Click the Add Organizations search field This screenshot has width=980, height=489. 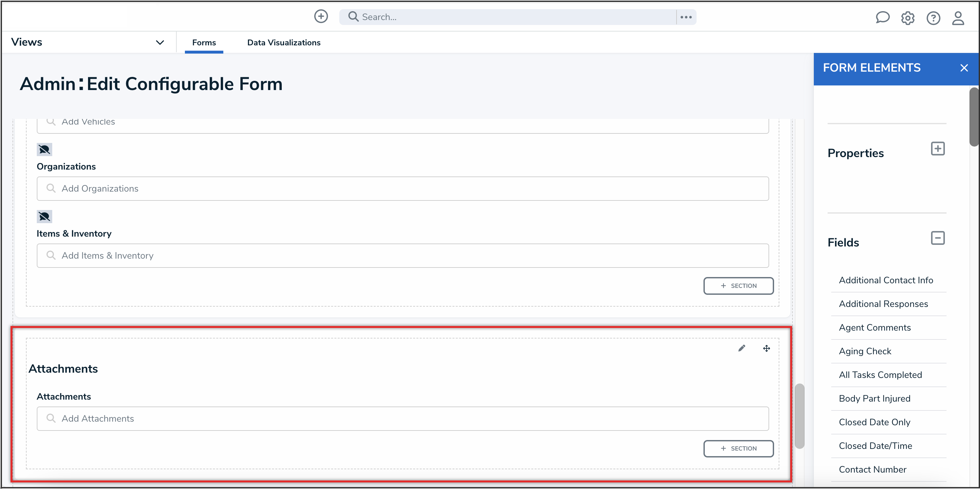point(403,188)
